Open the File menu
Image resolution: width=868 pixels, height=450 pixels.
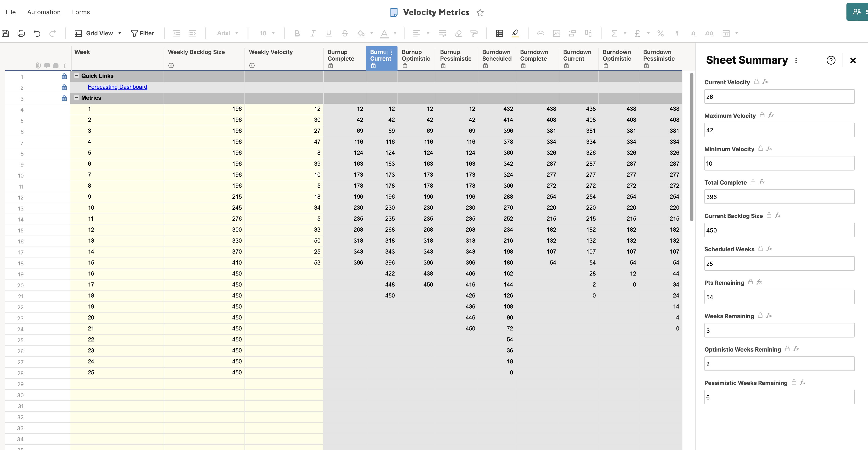(11, 12)
